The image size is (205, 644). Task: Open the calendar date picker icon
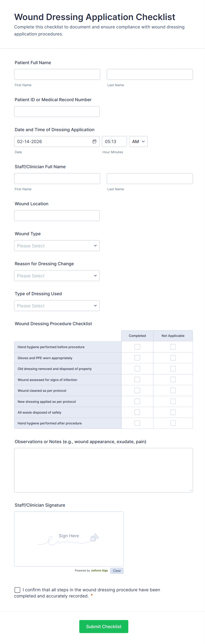(x=95, y=142)
